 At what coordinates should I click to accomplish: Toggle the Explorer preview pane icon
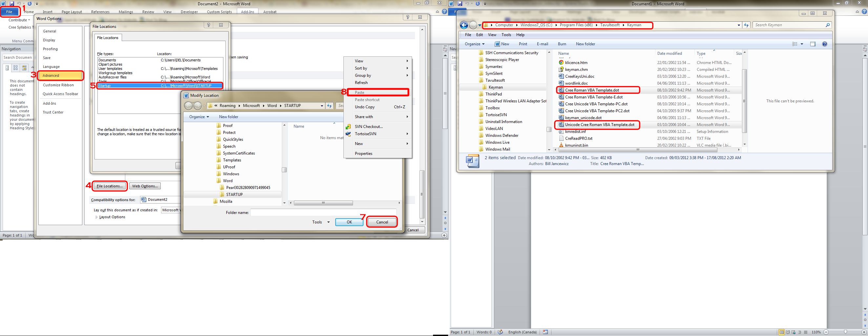(x=813, y=44)
